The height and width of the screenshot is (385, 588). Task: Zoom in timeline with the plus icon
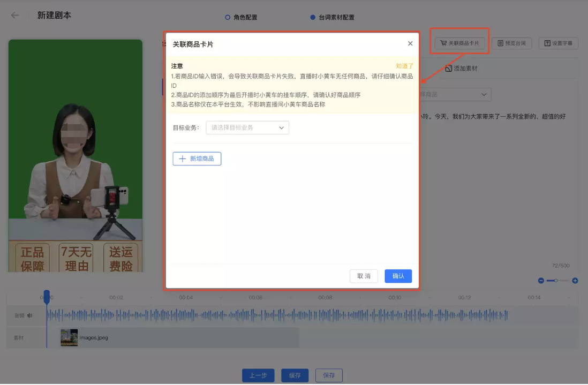click(575, 280)
